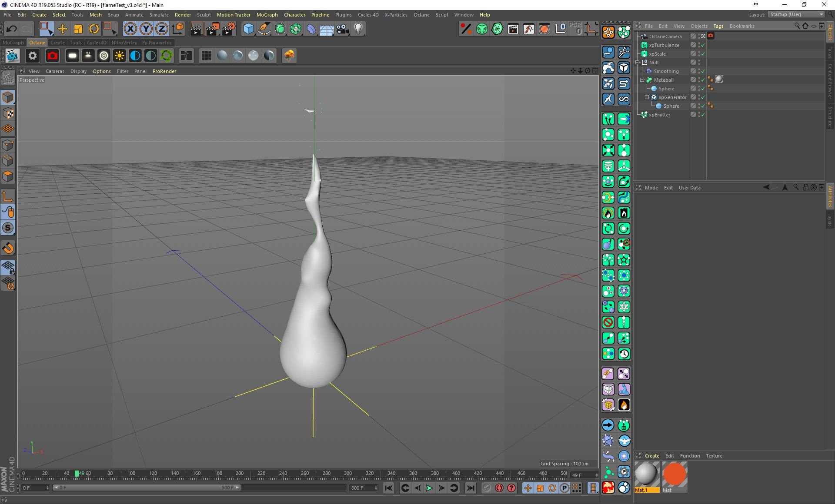Image resolution: width=835 pixels, height=504 pixels.
Task: Collapse the Null object hierarchy
Action: [638, 63]
